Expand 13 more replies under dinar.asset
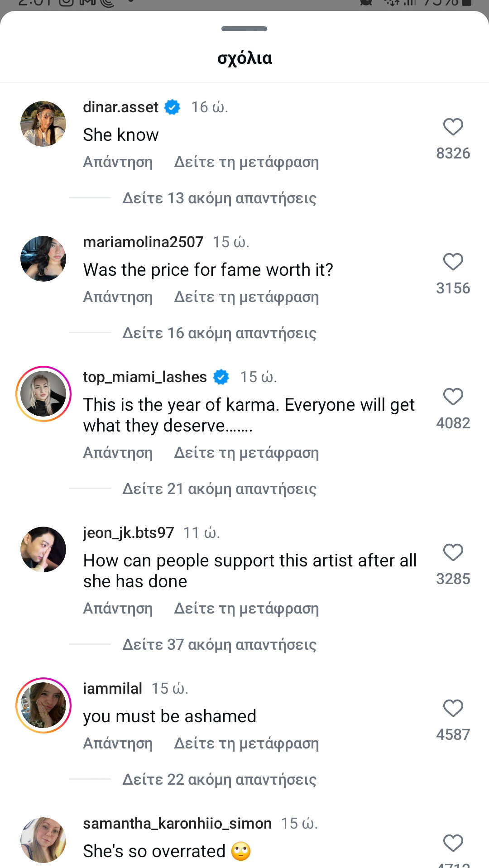This screenshot has width=489, height=868. pyautogui.click(x=219, y=198)
